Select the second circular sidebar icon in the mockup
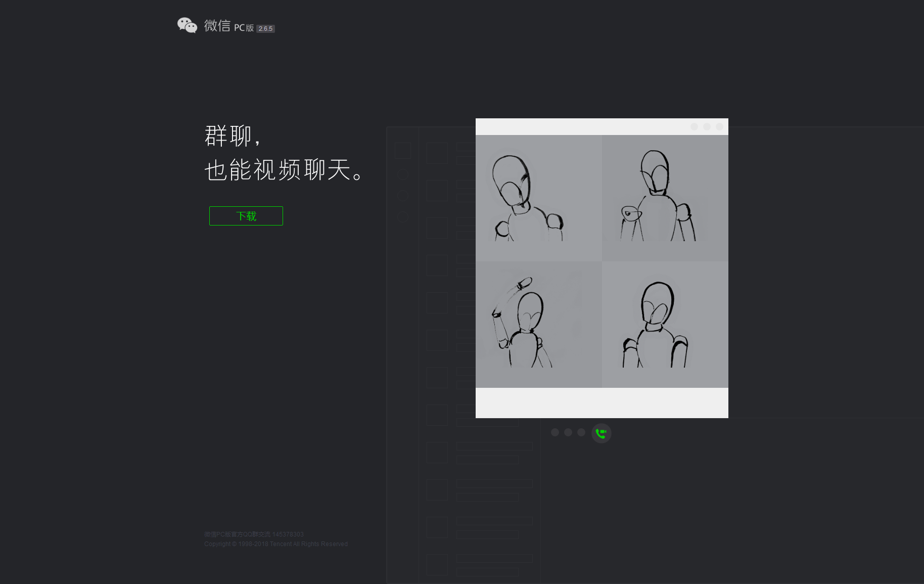This screenshot has height=584, width=924. pos(403,196)
